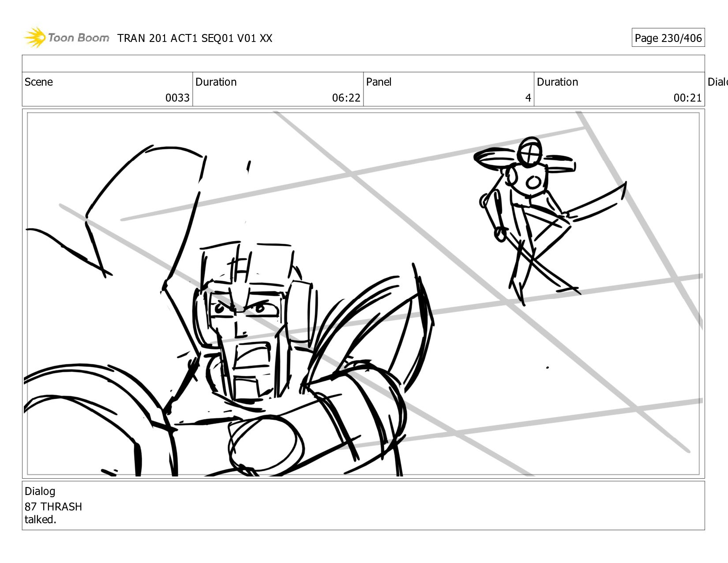
Task: Select the scene number '0033'
Action: tap(177, 98)
